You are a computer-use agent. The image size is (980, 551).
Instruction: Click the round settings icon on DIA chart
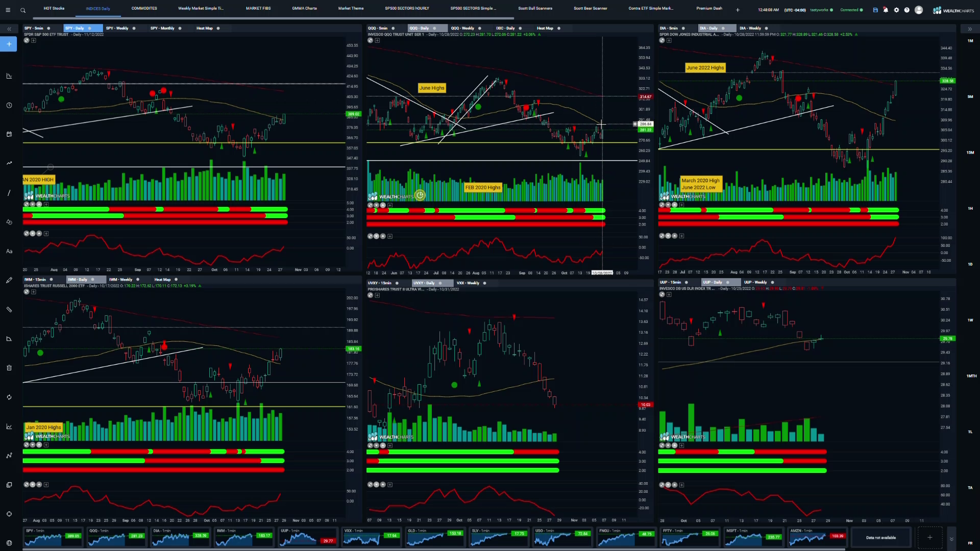(x=662, y=40)
